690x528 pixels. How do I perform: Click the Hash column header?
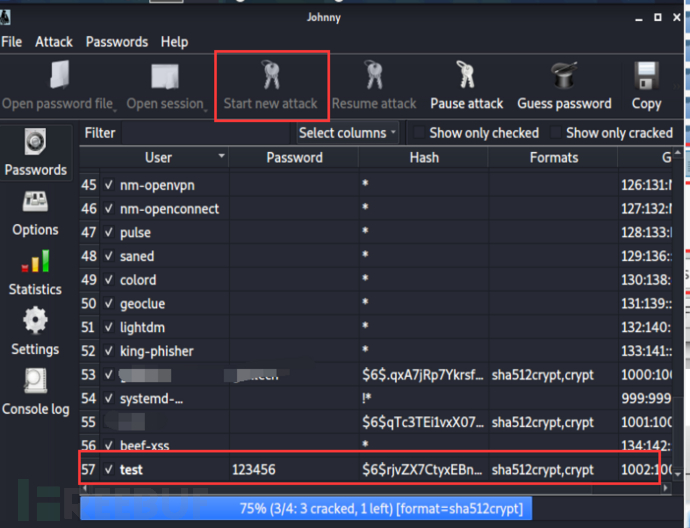click(x=424, y=158)
